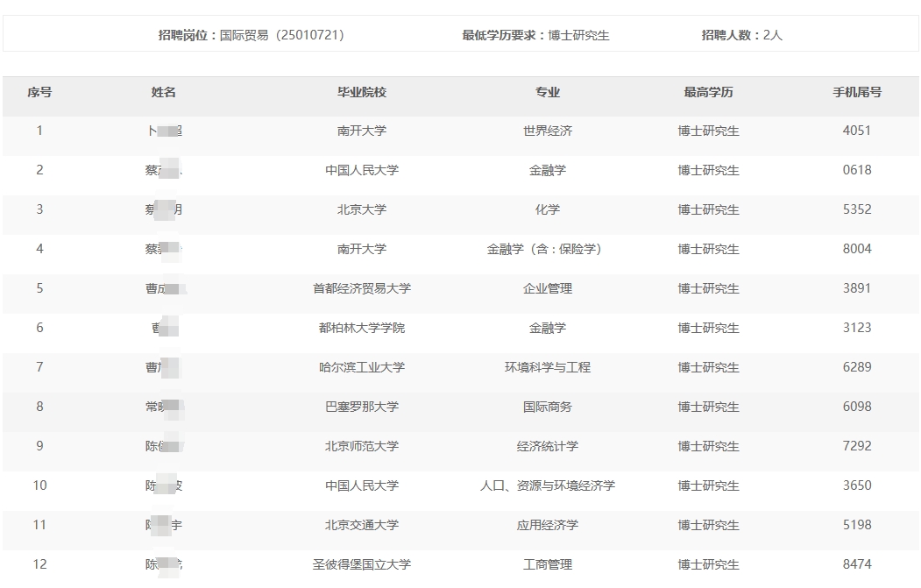Image resolution: width=921 pixels, height=588 pixels.
Task: Click the 序号 column header
Action: coord(39,92)
